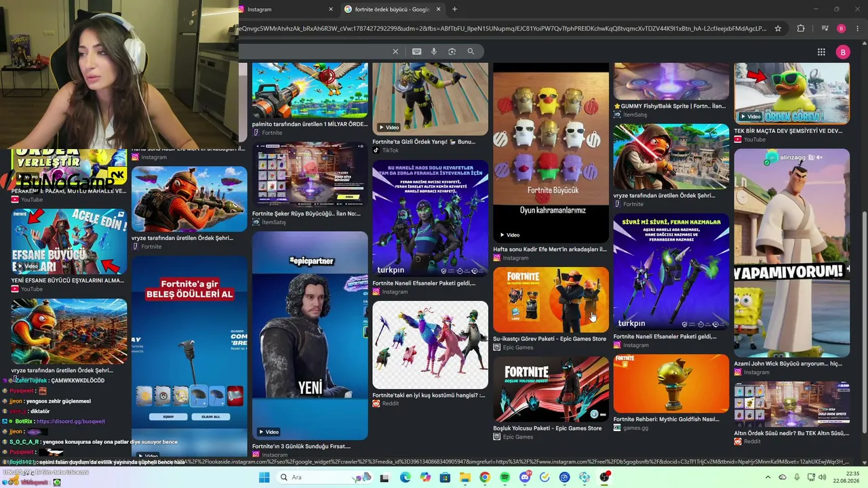The image size is (868, 488).
Task: Open Task View on the taskbar
Action: [384, 477]
